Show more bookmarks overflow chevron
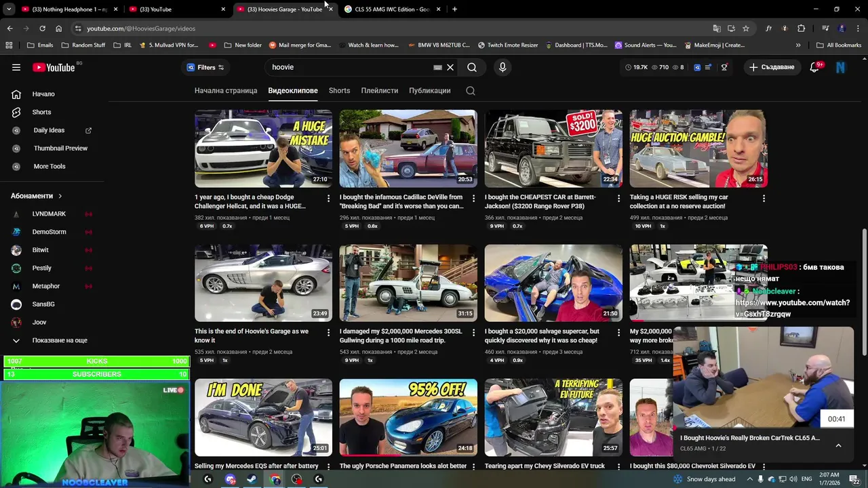The image size is (868, 488). coord(798,45)
